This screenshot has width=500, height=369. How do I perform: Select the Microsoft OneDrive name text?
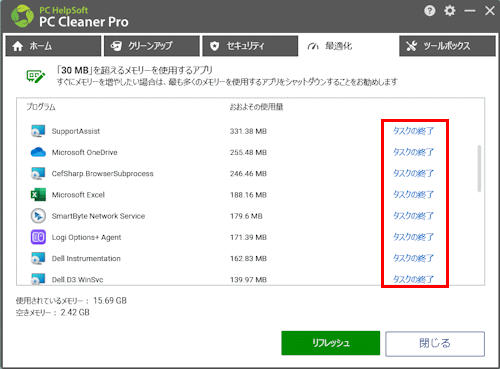[x=85, y=152]
